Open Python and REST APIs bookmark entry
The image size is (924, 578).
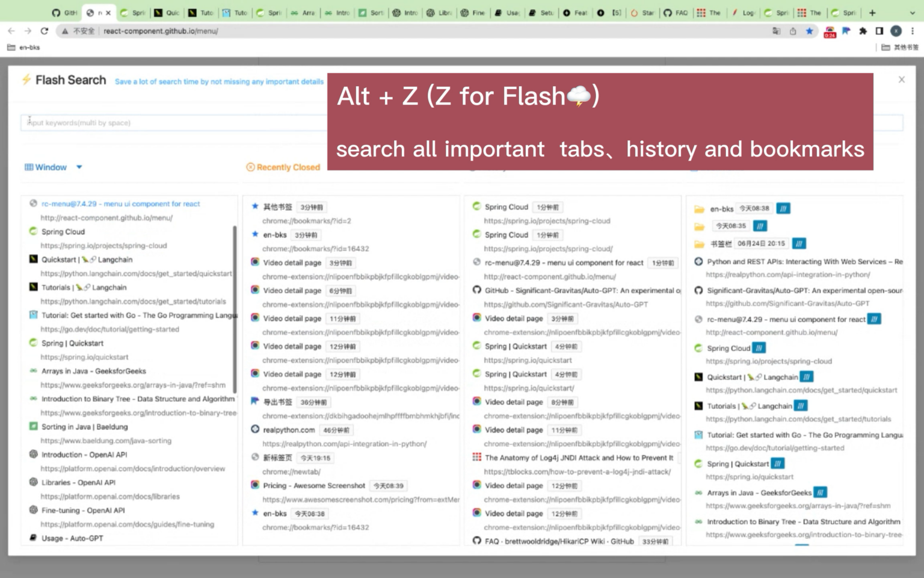pos(805,261)
